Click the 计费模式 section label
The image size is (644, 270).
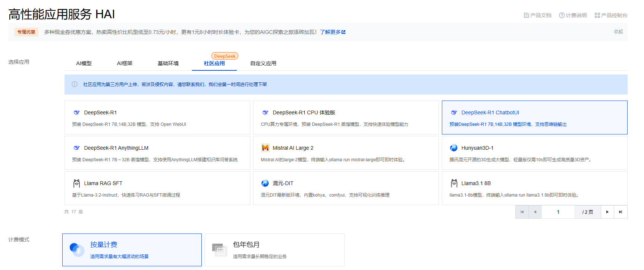(19, 239)
